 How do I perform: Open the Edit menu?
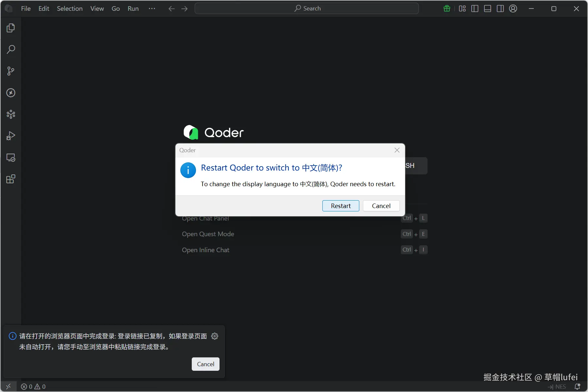pyautogui.click(x=44, y=8)
